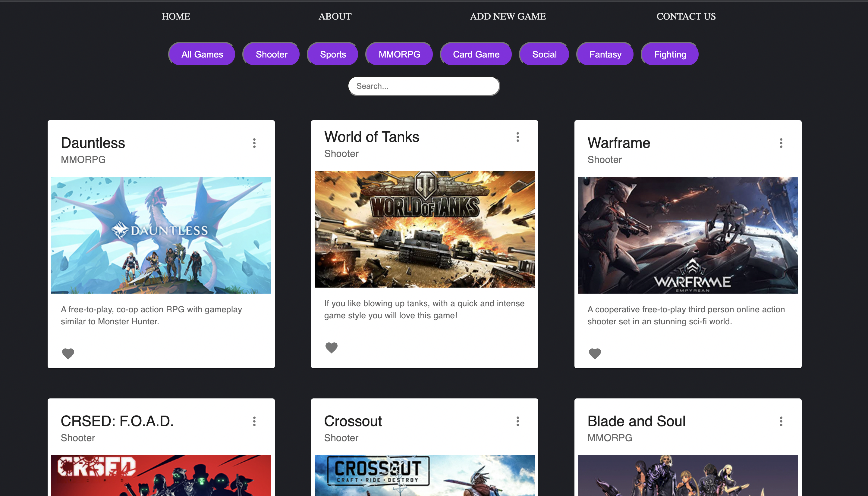Filter games by Sports
The height and width of the screenshot is (496, 868).
pyautogui.click(x=333, y=54)
